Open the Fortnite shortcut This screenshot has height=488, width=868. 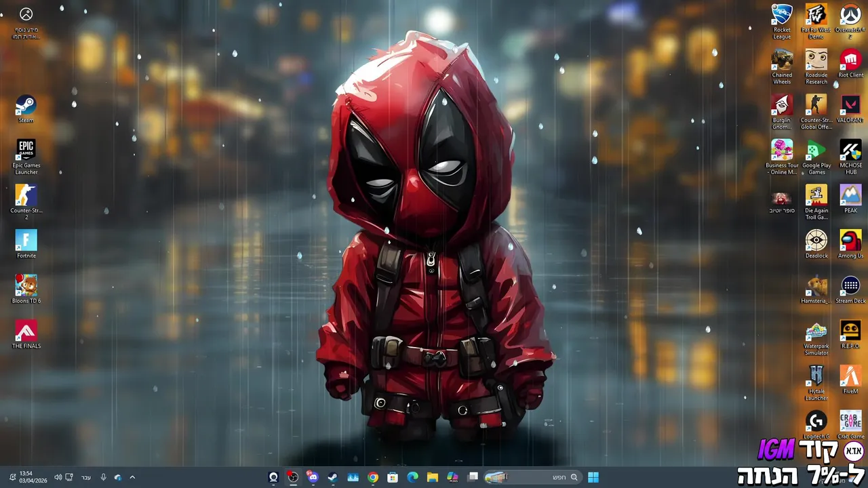pos(26,244)
